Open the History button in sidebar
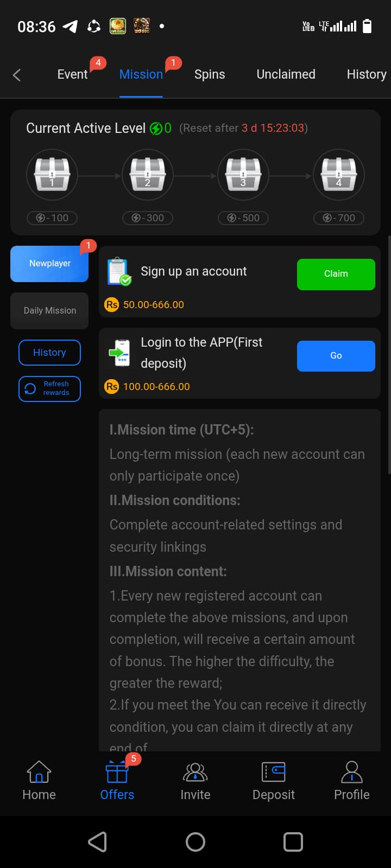 pyautogui.click(x=49, y=353)
